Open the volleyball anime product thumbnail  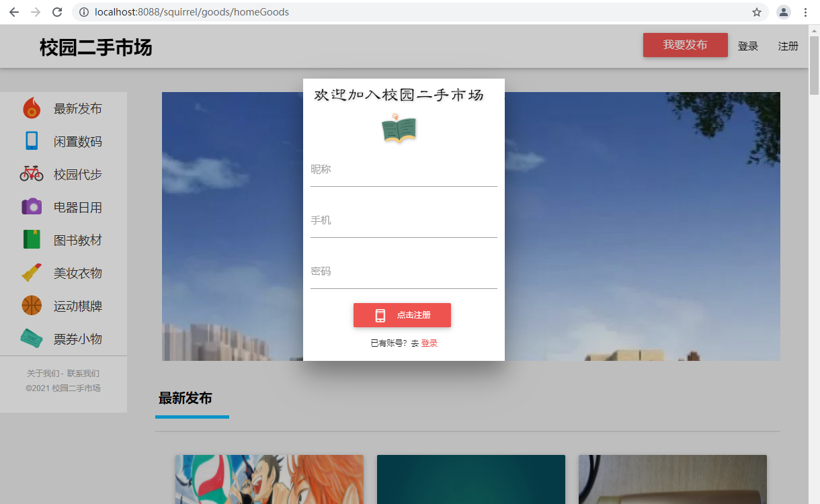(x=270, y=479)
